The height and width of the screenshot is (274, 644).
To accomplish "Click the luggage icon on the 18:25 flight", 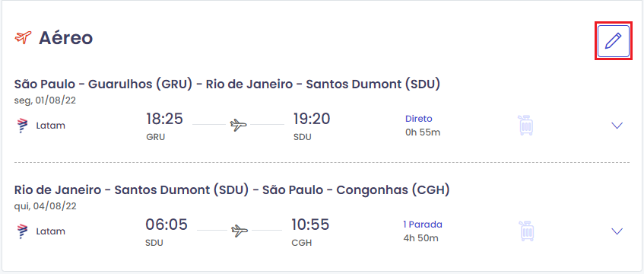I will 526,126.
